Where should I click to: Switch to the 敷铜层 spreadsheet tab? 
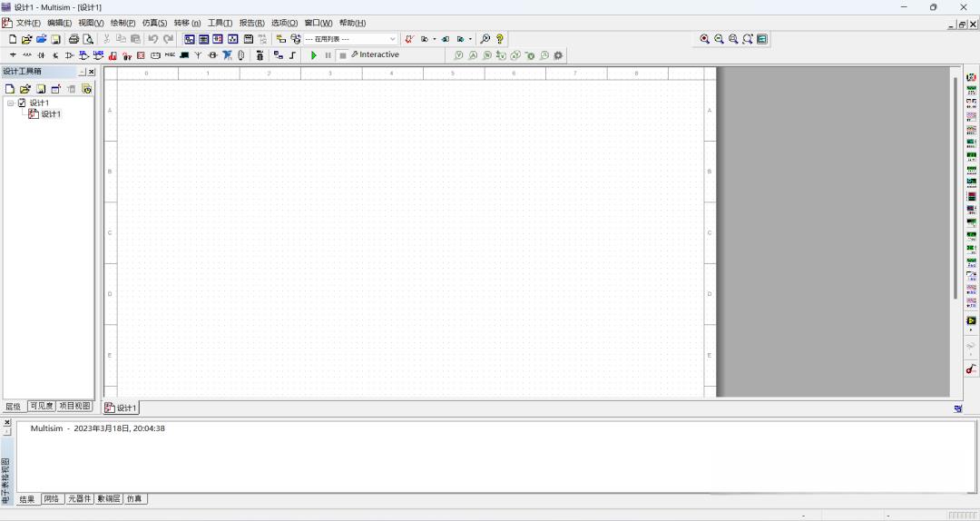pyautogui.click(x=109, y=498)
